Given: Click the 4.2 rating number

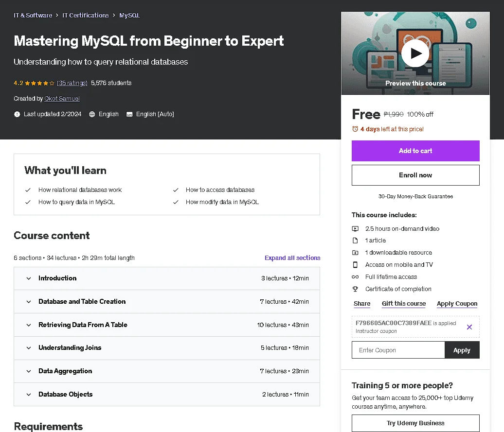Looking at the screenshot, I should (18, 83).
